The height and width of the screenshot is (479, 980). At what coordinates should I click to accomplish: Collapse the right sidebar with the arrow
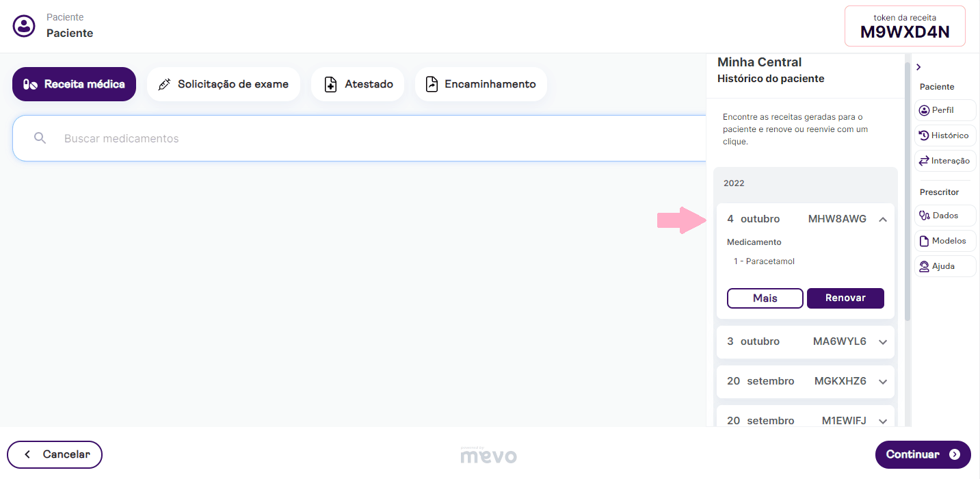tap(918, 67)
